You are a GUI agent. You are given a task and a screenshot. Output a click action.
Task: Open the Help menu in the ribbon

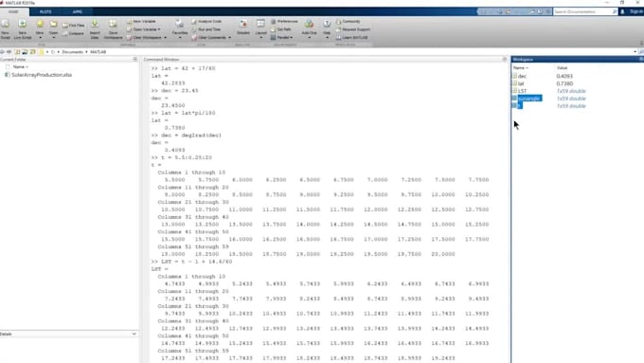(x=327, y=28)
